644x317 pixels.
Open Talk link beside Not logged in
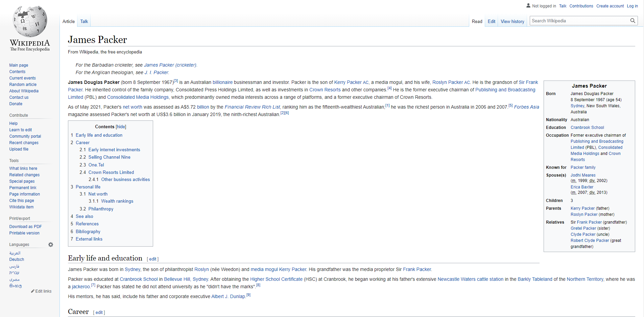click(563, 6)
